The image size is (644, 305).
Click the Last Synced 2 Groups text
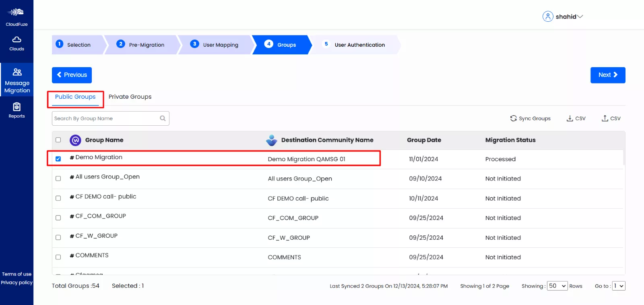coord(389,286)
